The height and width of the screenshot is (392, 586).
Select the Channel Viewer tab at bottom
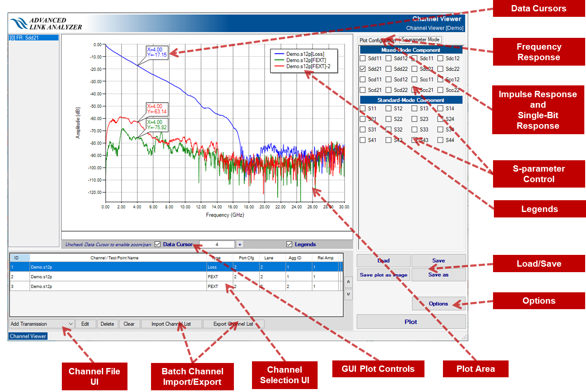pos(28,336)
